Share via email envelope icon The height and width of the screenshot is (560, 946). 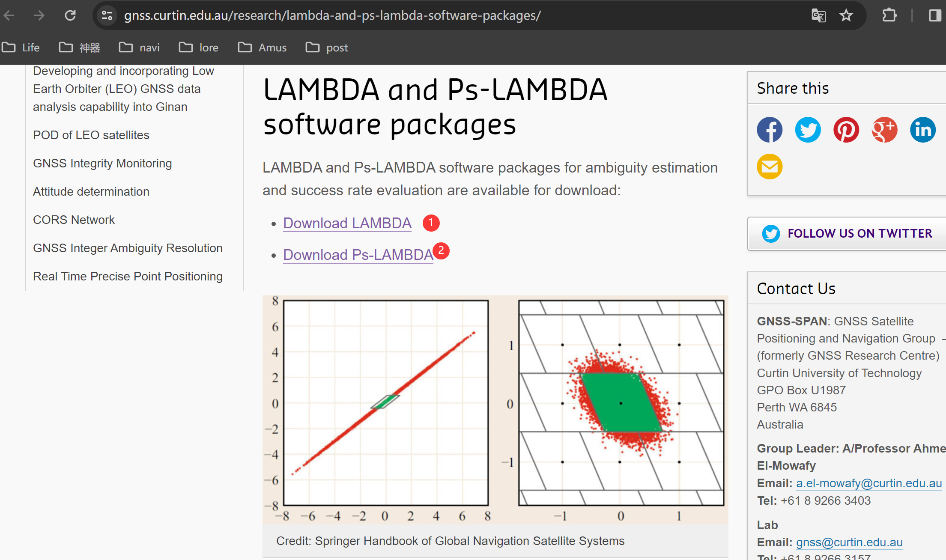[x=770, y=167]
